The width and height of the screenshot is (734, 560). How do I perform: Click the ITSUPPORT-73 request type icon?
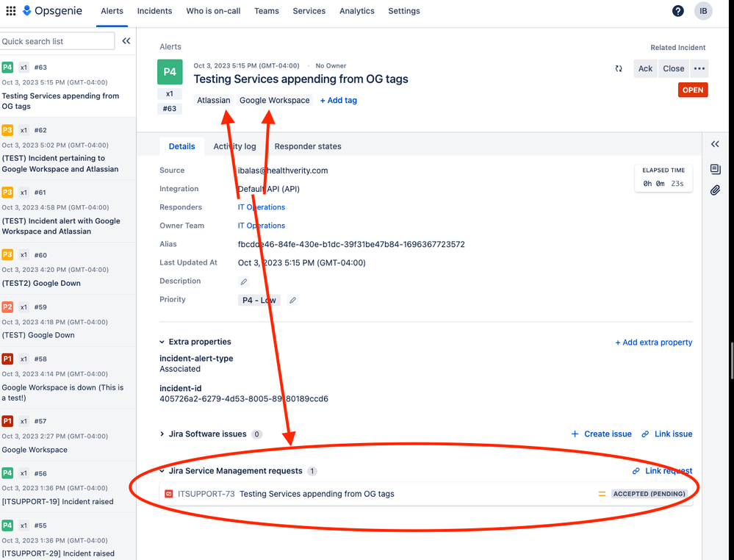169,494
